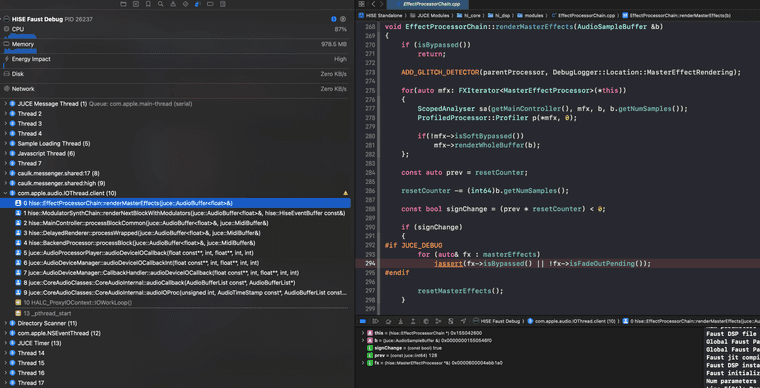Expand com.apple.NSEventThread (12)
The image size is (760, 388).
click(6, 333)
